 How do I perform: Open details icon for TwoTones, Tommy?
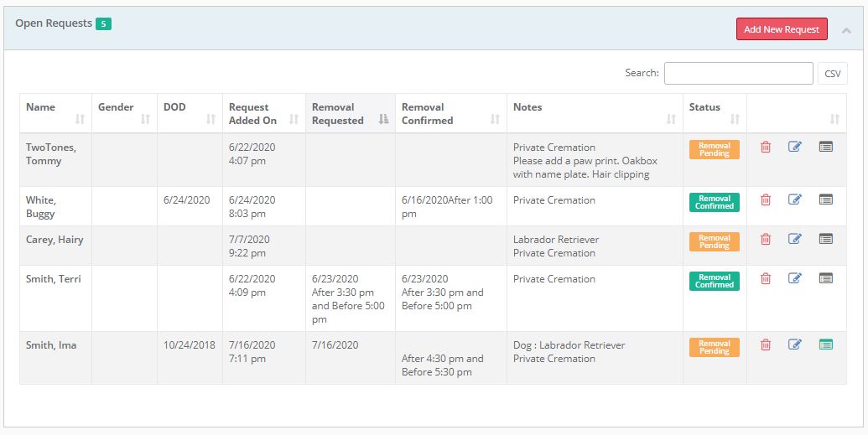pos(826,147)
